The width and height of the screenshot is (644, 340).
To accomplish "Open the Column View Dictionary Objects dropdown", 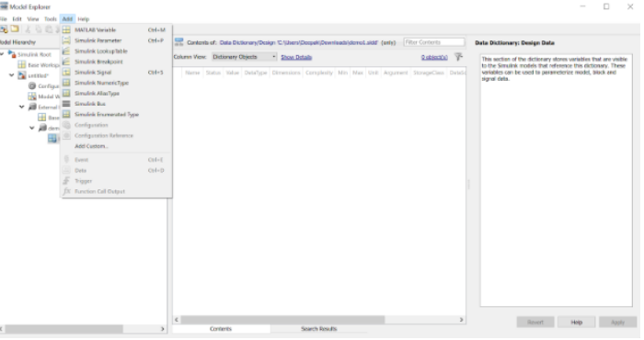I will pos(244,57).
